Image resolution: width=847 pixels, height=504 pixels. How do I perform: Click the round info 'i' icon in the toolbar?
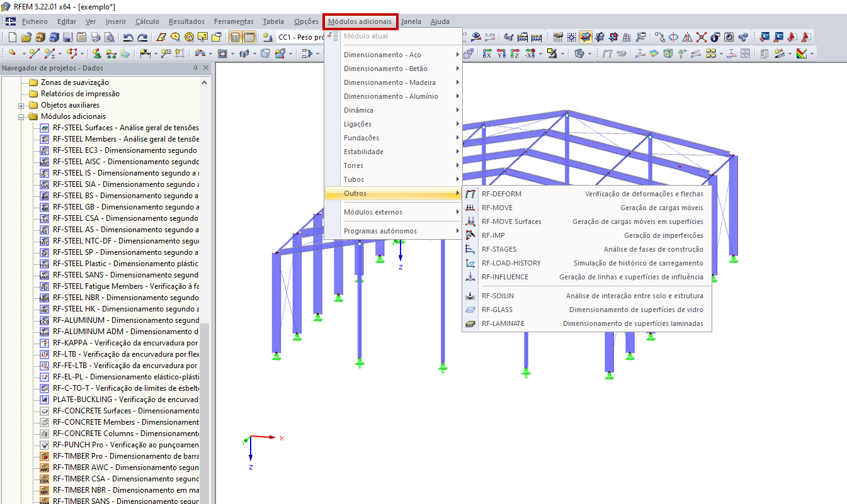coord(715,37)
